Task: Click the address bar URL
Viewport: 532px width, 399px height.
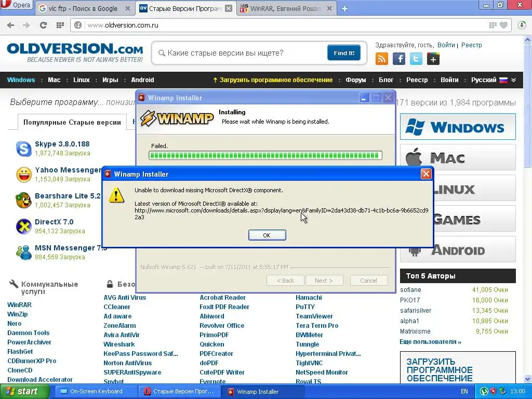Action: pyautogui.click(x=123, y=25)
